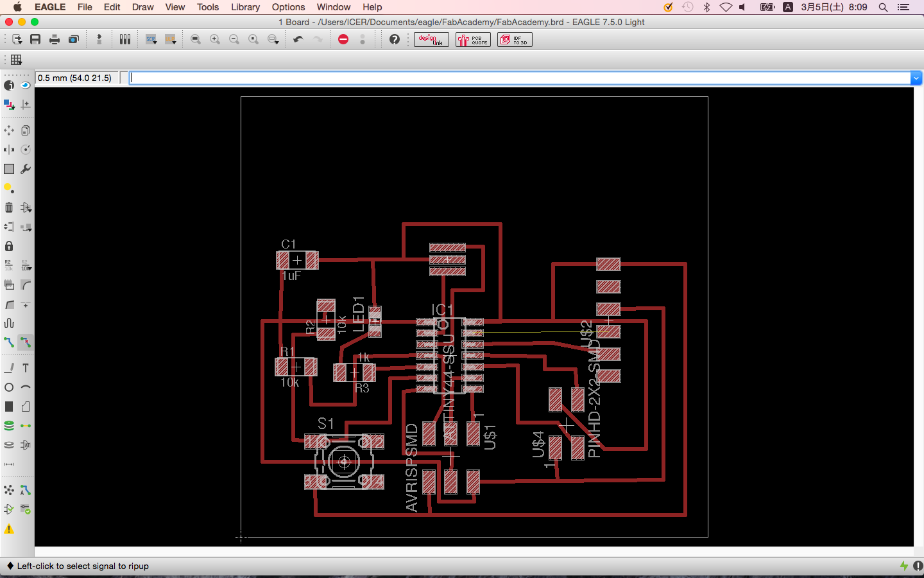Expand the command history dropdown arrow
The width and height of the screenshot is (924, 578).
(x=916, y=78)
